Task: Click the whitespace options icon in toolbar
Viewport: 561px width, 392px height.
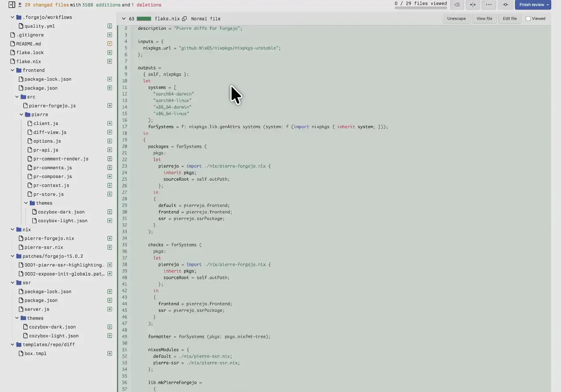Action: click(457, 5)
